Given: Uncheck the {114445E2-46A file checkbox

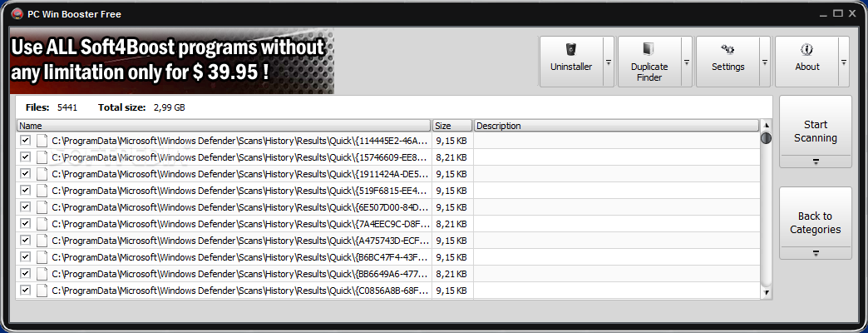Looking at the screenshot, I should pos(25,140).
